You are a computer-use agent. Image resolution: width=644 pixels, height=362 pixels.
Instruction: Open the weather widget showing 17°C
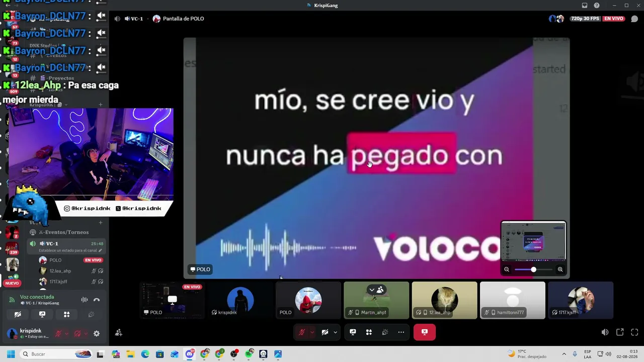click(527, 354)
